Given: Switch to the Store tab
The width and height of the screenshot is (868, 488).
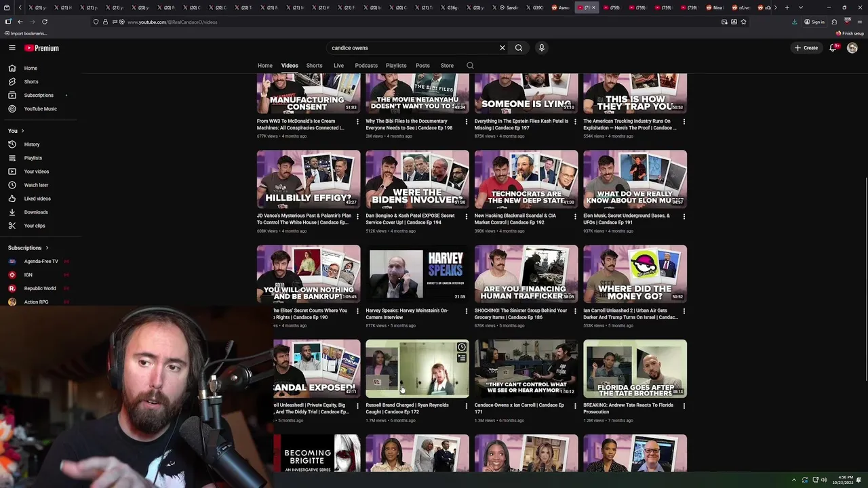Looking at the screenshot, I should (x=447, y=66).
